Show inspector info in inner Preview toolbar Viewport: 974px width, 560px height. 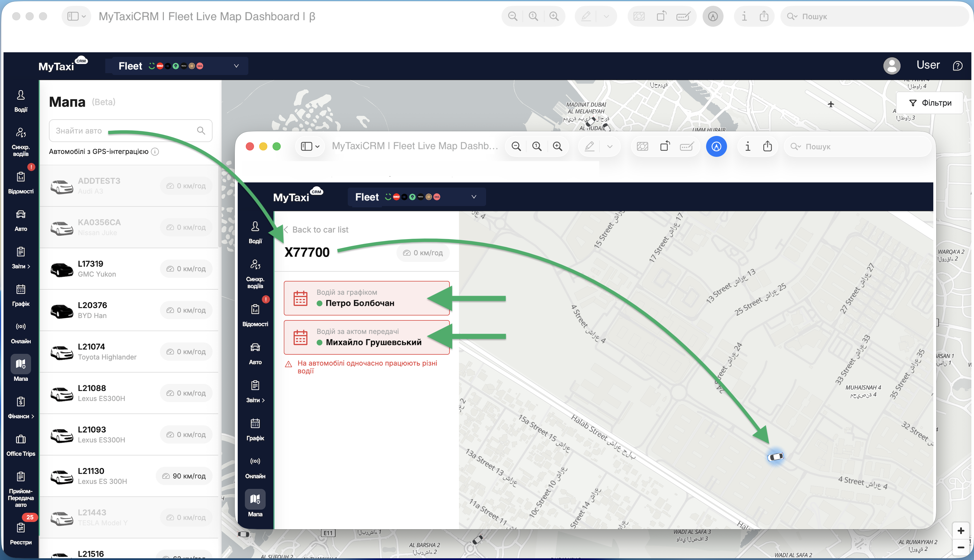click(x=747, y=146)
